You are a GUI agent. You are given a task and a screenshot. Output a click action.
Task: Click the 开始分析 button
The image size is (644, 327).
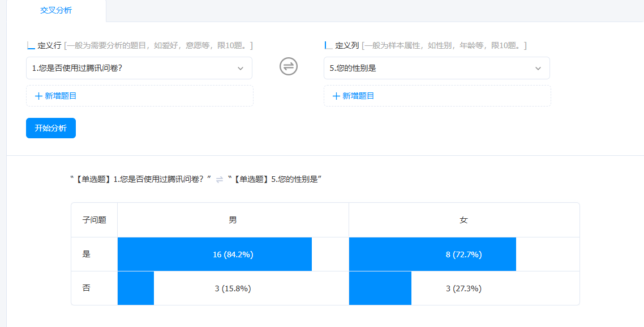coord(51,128)
